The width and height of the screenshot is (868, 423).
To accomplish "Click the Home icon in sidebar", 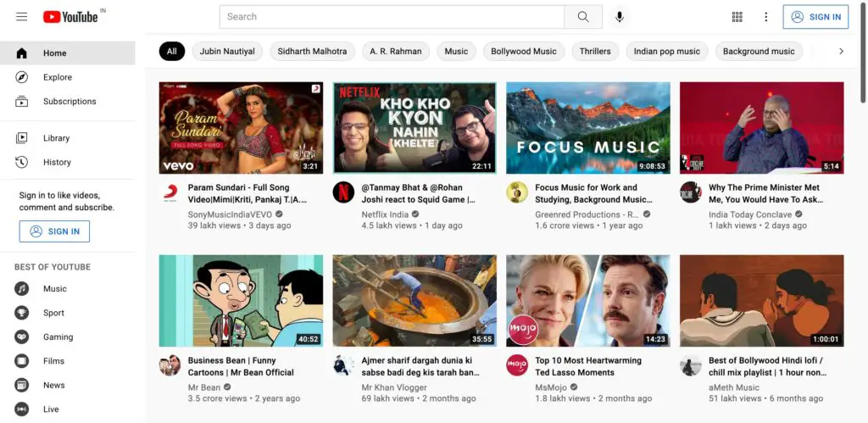I will coord(21,53).
